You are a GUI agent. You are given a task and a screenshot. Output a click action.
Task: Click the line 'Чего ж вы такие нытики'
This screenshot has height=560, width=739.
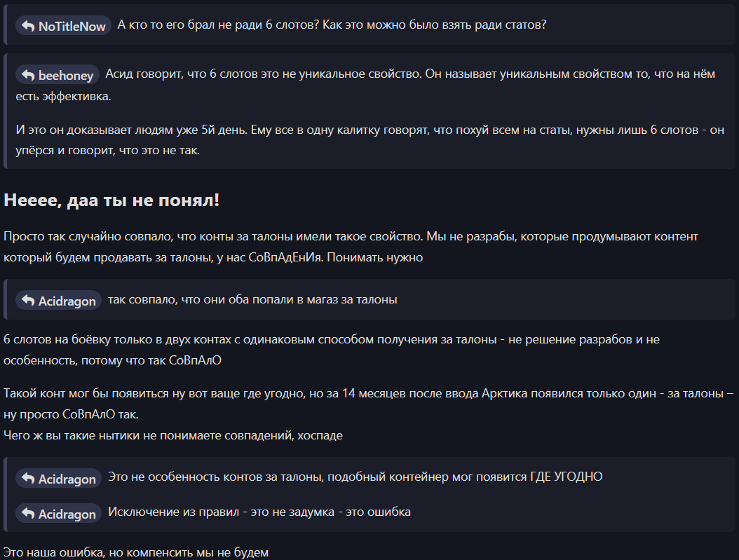click(173, 435)
